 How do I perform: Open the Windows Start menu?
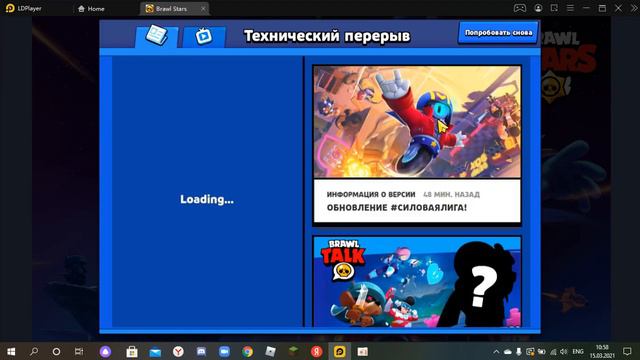11,351
